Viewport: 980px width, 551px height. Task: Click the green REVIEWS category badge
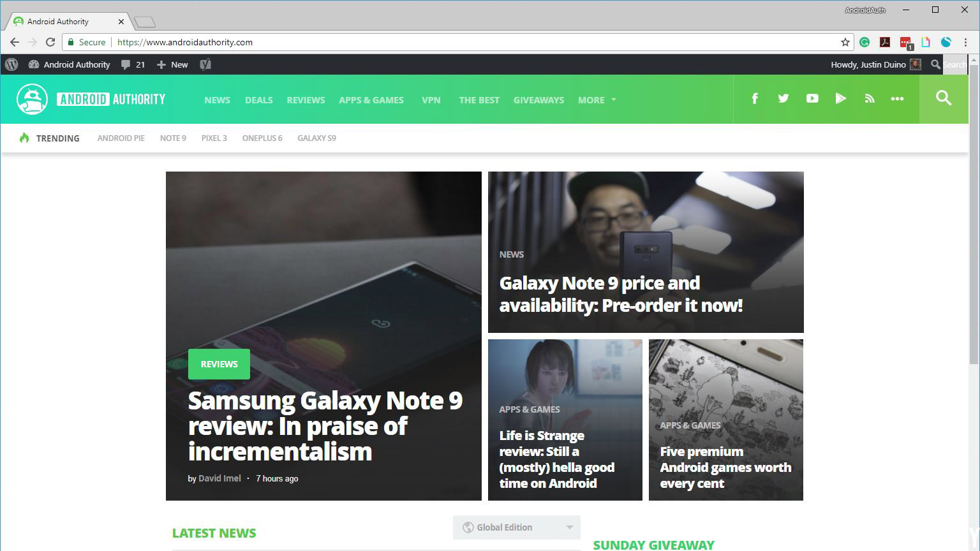click(219, 364)
